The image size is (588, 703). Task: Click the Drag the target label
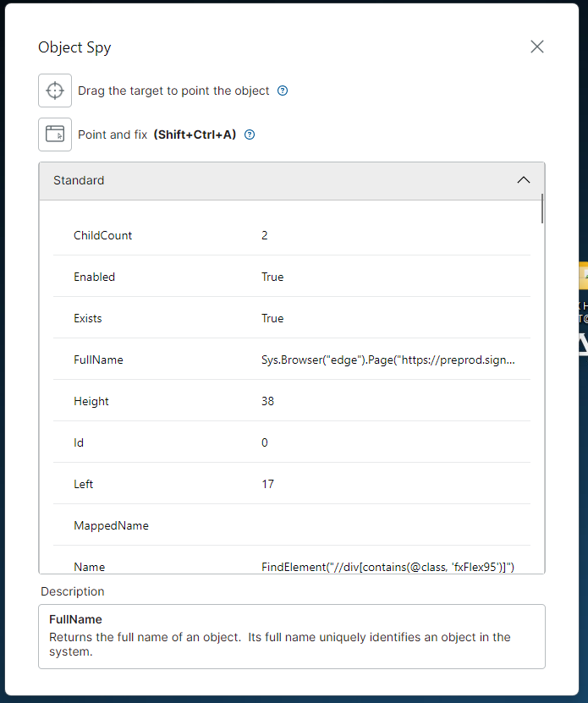click(173, 91)
